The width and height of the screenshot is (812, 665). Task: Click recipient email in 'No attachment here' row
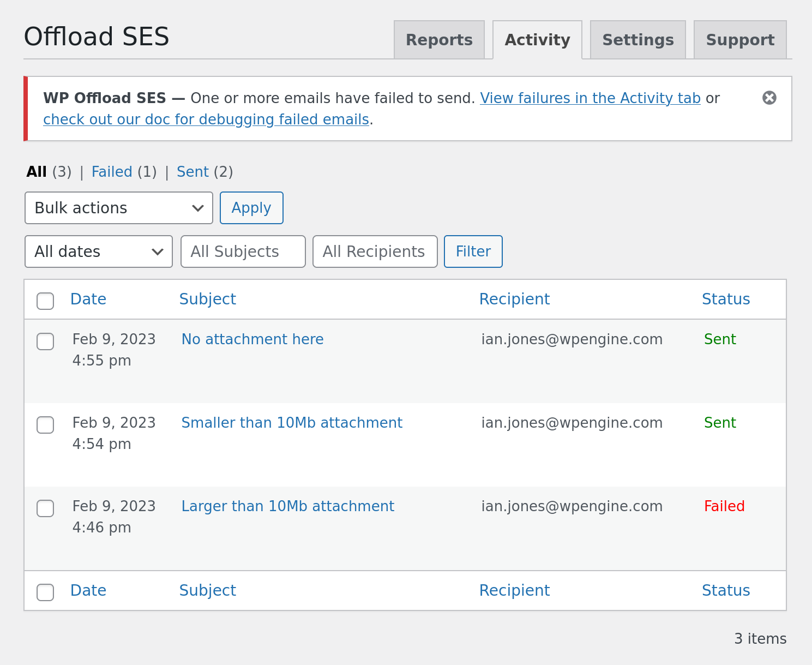click(572, 339)
